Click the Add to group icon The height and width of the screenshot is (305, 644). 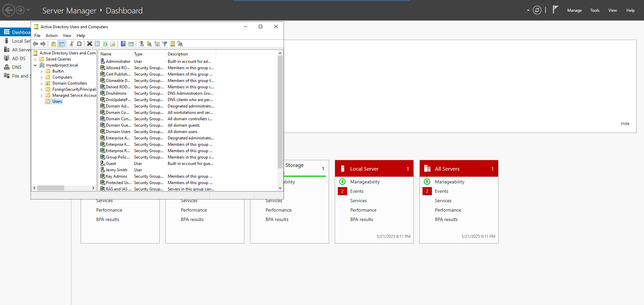[x=180, y=44]
